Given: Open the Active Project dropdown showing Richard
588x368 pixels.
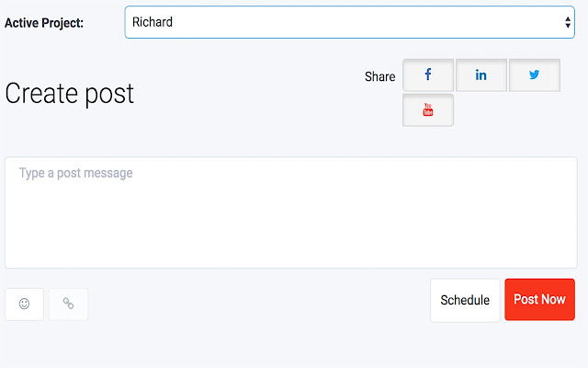Looking at the screenshot, I should coord(349,22).
